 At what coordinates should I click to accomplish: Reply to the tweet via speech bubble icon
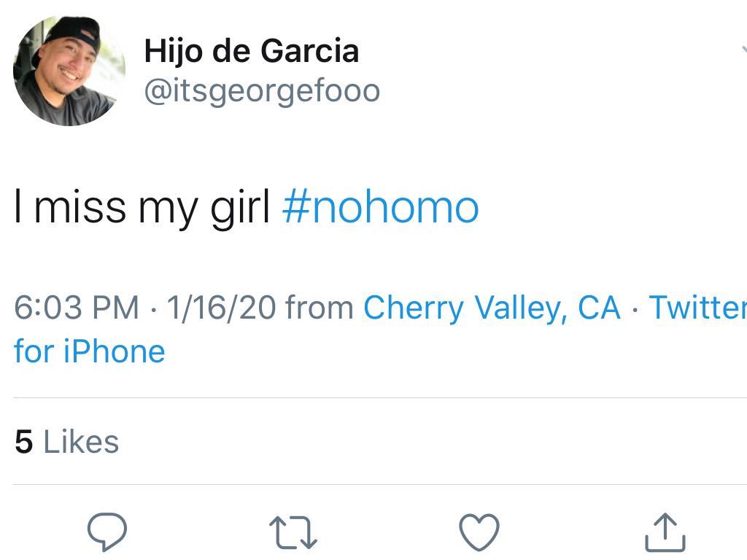(107, 531)
